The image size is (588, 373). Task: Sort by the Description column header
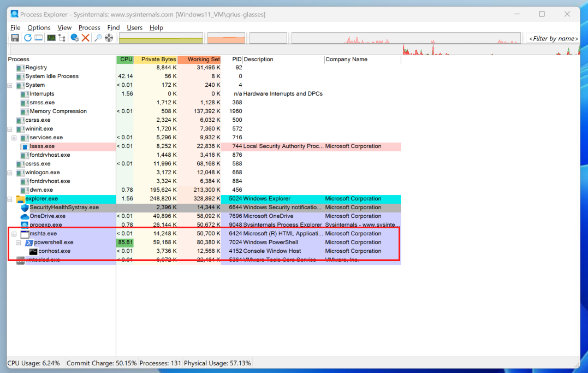284,60
